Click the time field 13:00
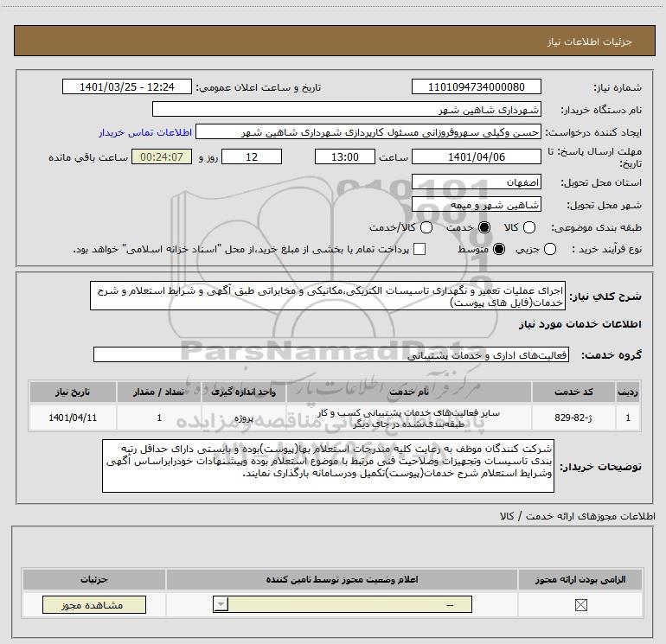666x644 pixels. coord(345,156)
